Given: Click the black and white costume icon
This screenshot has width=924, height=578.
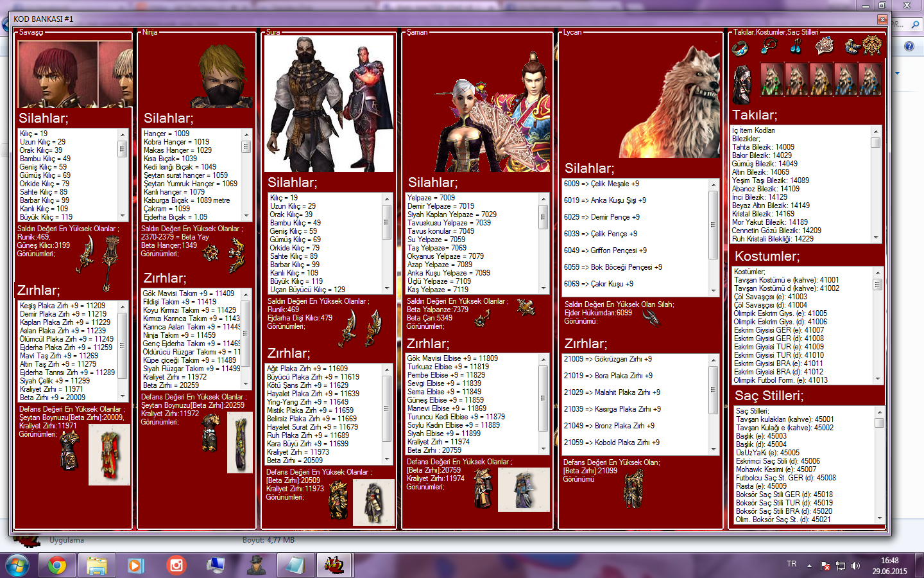Looking at the screenshot, I should (x=742, y=84).
